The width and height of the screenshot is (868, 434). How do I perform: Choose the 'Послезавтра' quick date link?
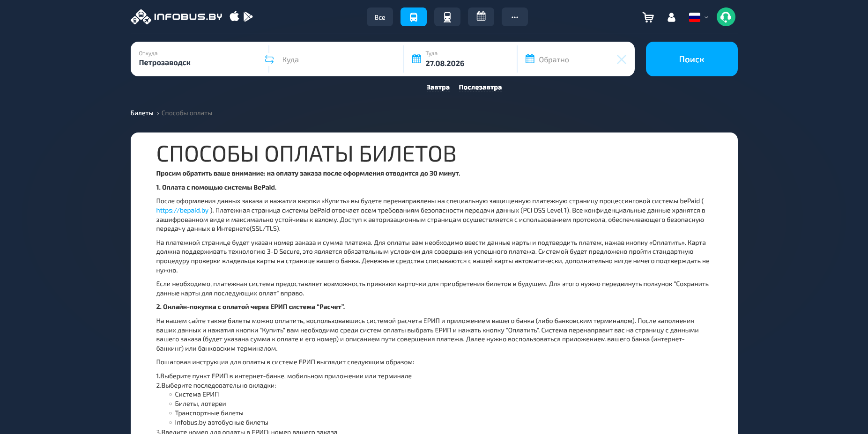pos(480,88)
